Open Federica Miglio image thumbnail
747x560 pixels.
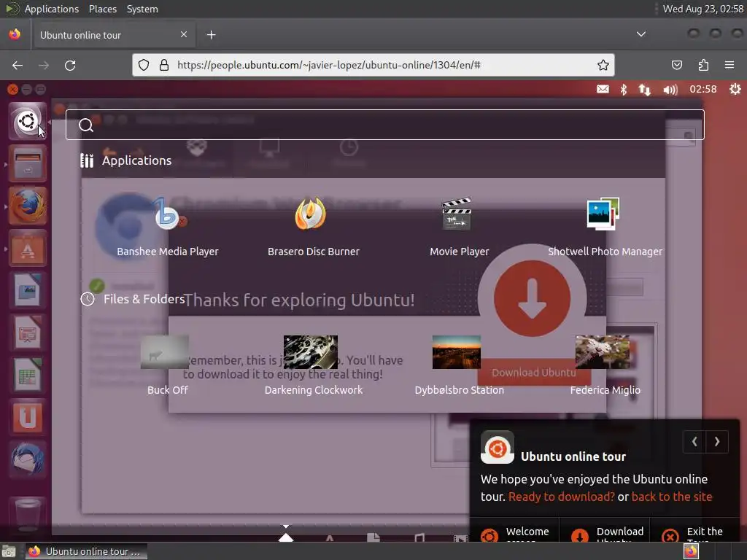pos(602,352)
